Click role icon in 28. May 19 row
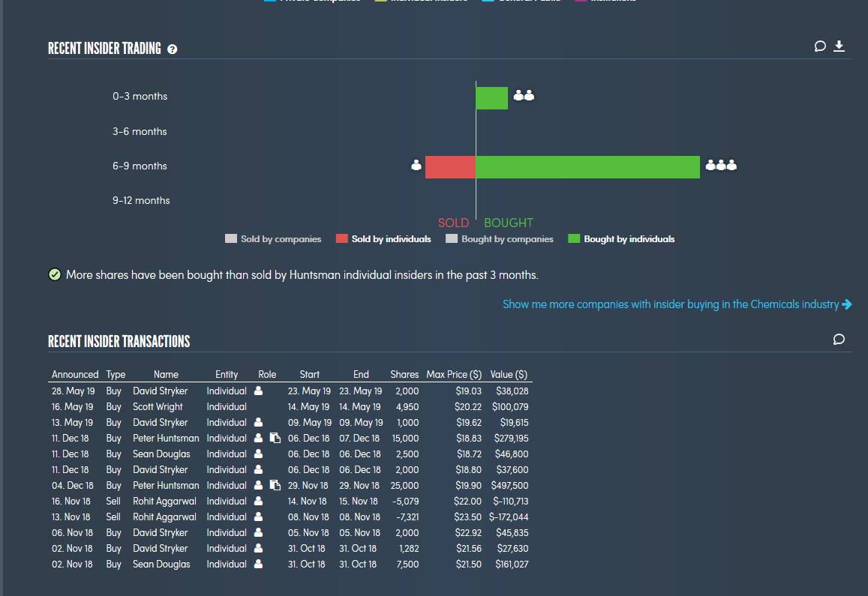Screen dimensions: 868x596 (x=259, y=391)
